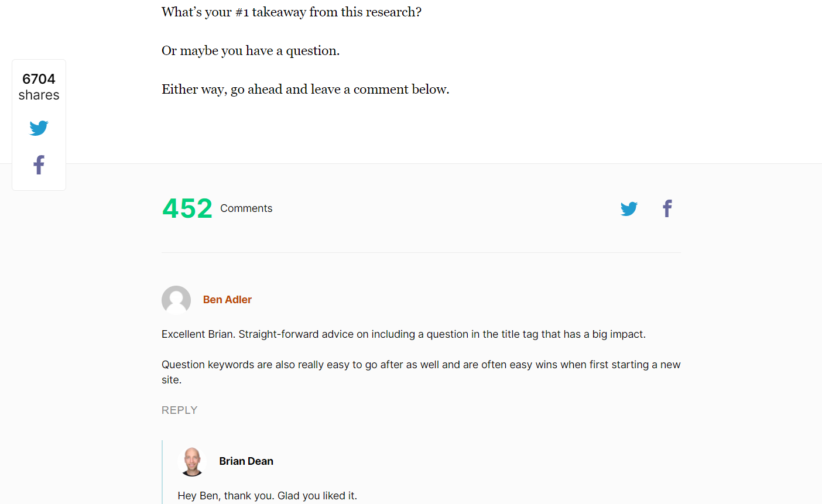Reply to Ben Adler's comment

(x=179, y=410)
